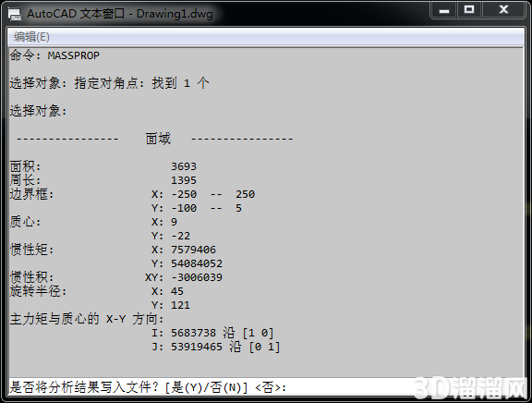Image resolution: width=532 pixels, height=403 pixels.
Task: Click the 质心: label
Action: click(x=26, y=222)
